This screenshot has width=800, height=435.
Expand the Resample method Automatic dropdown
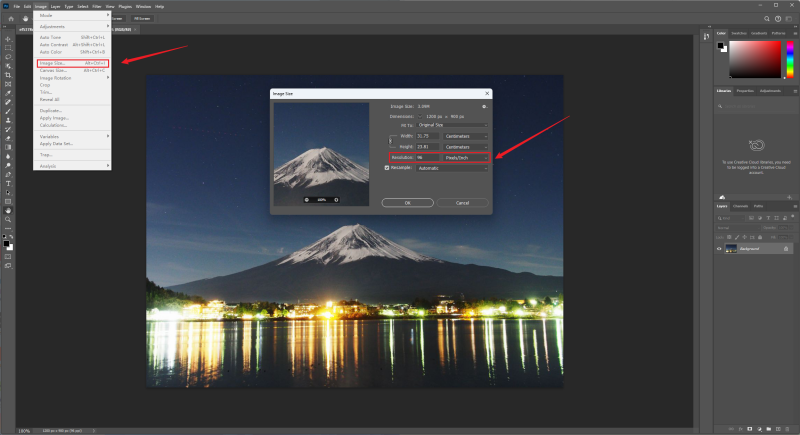[449, 168]
